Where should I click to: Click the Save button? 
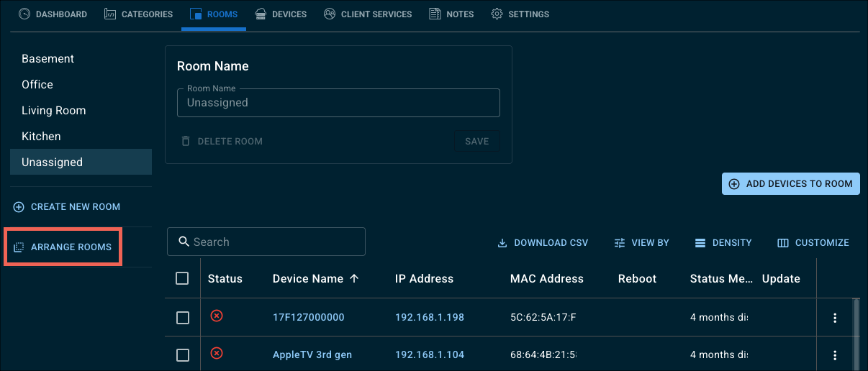pyautogui.click(x=477, y=142)
